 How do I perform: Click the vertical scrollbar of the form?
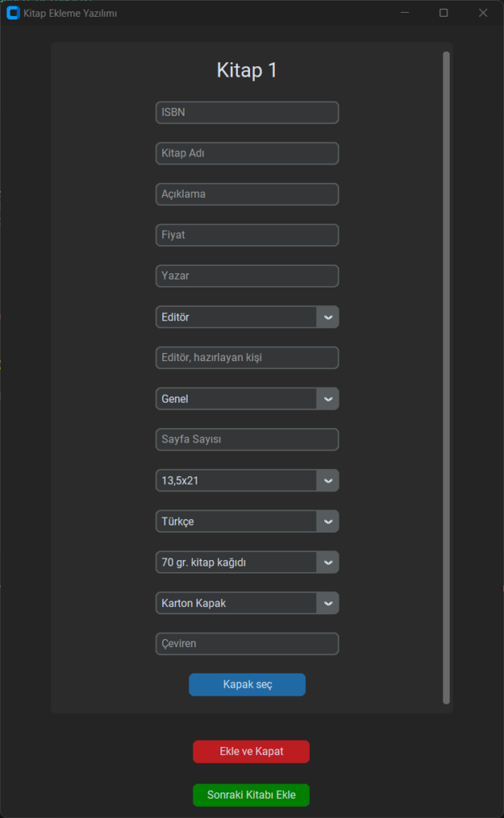[x=446, y=377]
